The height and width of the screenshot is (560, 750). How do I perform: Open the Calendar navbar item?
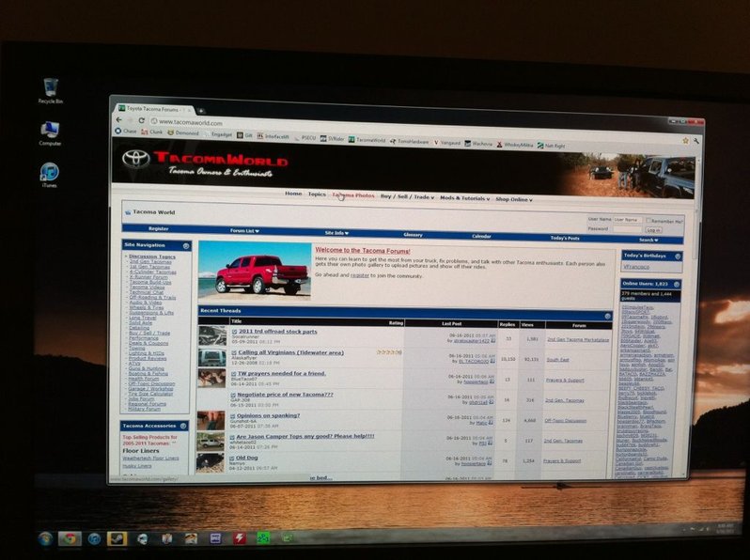click(481, 236)
